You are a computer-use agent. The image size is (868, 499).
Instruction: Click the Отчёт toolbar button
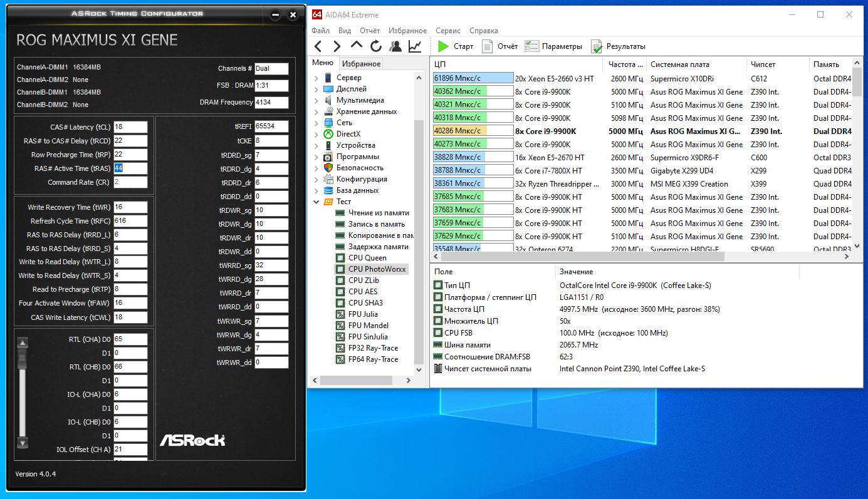pyautogui.click(x=499, y=46)
